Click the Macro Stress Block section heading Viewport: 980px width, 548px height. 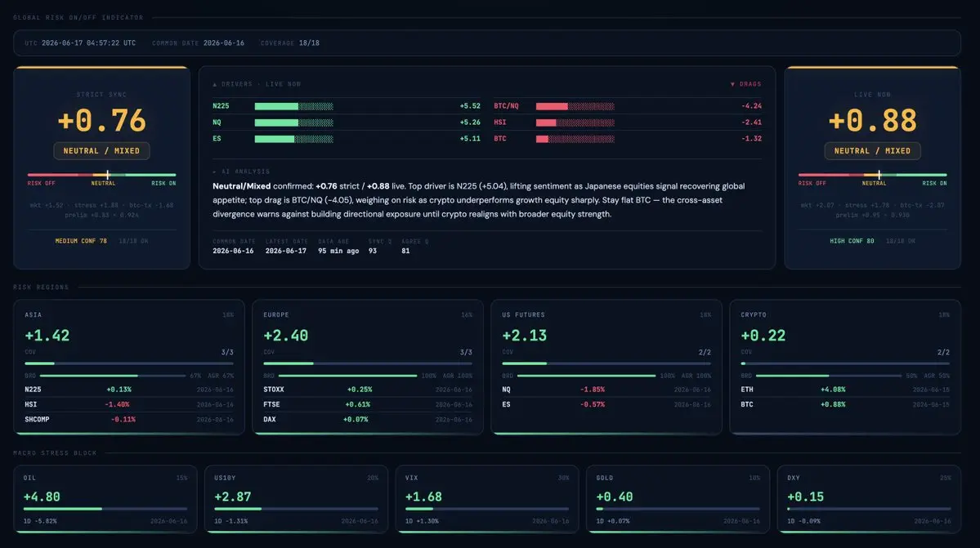55,453
